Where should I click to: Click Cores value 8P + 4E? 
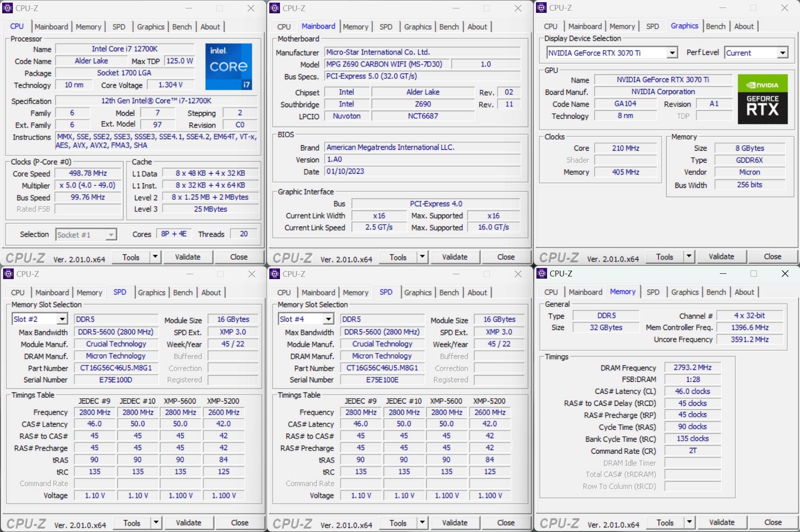tap(174, 234)
